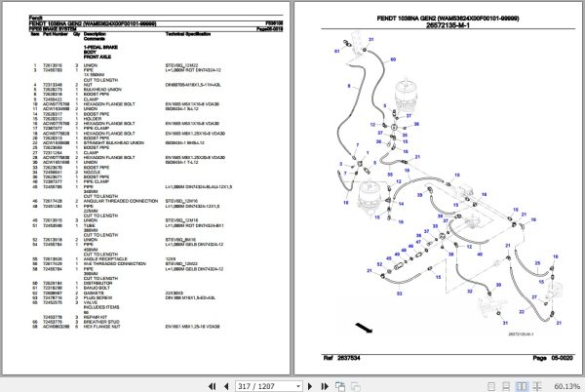
Task: Click the 'HEX FLANGE NUT' row description
Action: pos(101,327)
